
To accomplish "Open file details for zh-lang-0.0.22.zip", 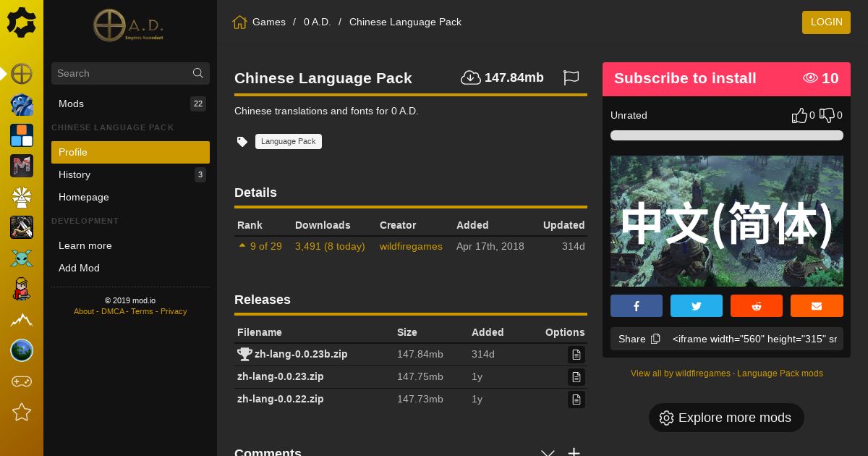I will 576,400.
